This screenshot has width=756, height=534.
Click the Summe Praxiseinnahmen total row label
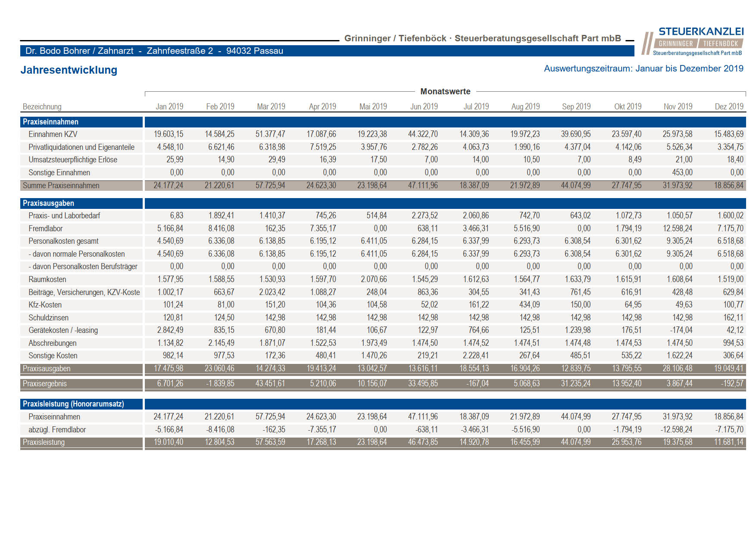click(x=61, y=186)
